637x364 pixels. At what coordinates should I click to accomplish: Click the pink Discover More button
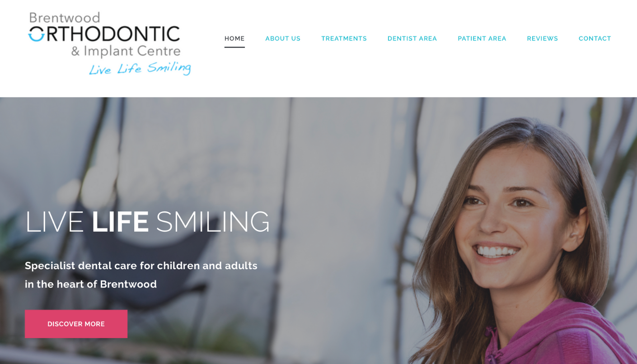pyautogui.click(x=76, y=324)
